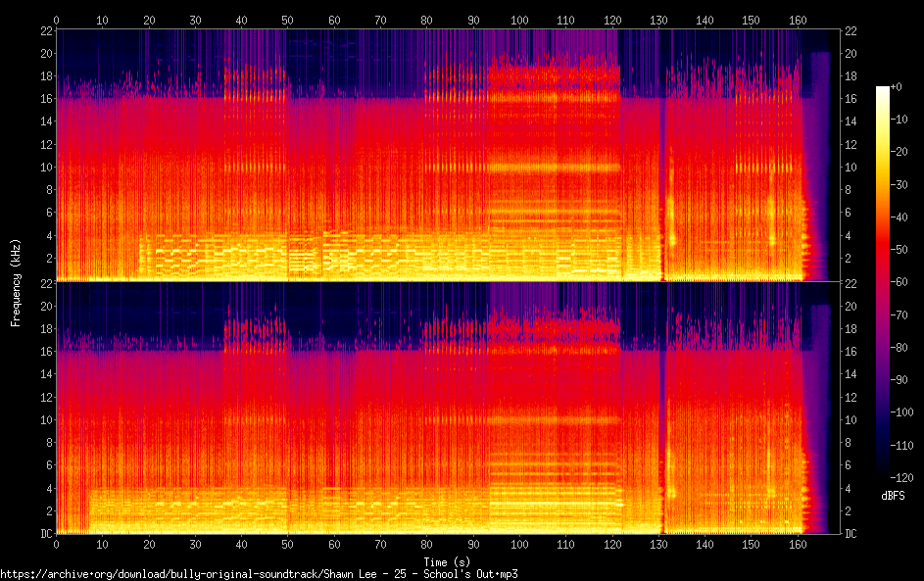Click the DC label on lower left axis
The image size is (924, 581).
click(47, 534)
